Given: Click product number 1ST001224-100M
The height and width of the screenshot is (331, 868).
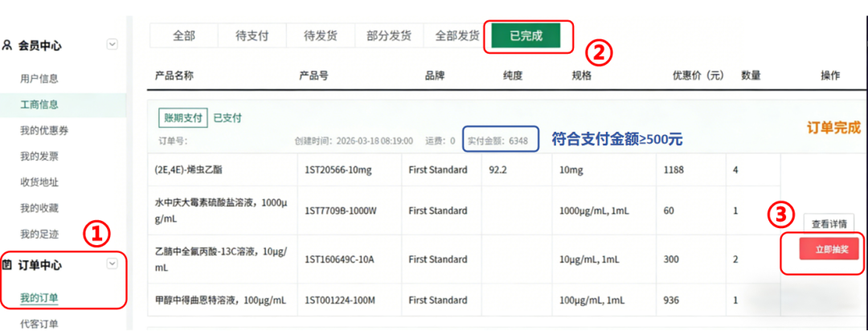Looking at the screenshot, I should pyautogui.click(x=340, y=300).
